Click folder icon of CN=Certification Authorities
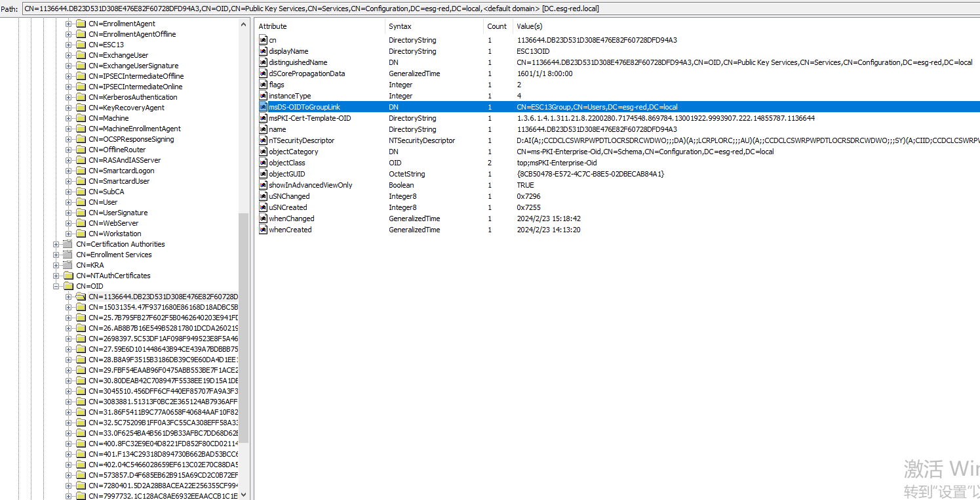The image size is (980, 500). pos(68,244)
